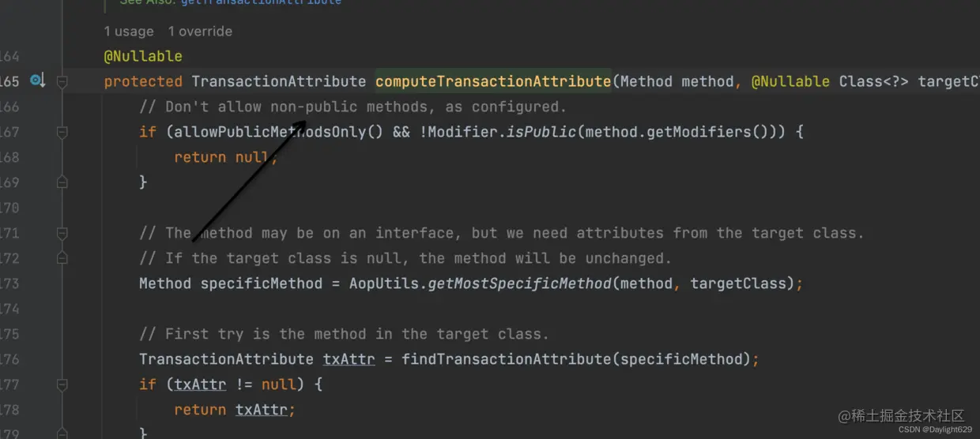Click the computeTransactionAttribute method name
Viewport: 980px width, 439px height.
click(492, 81)
